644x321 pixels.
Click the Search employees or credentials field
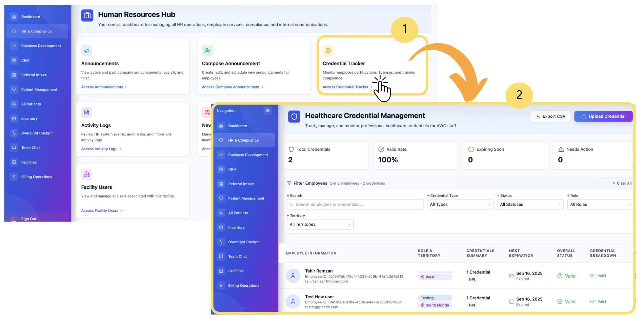[x=355, y=204]
